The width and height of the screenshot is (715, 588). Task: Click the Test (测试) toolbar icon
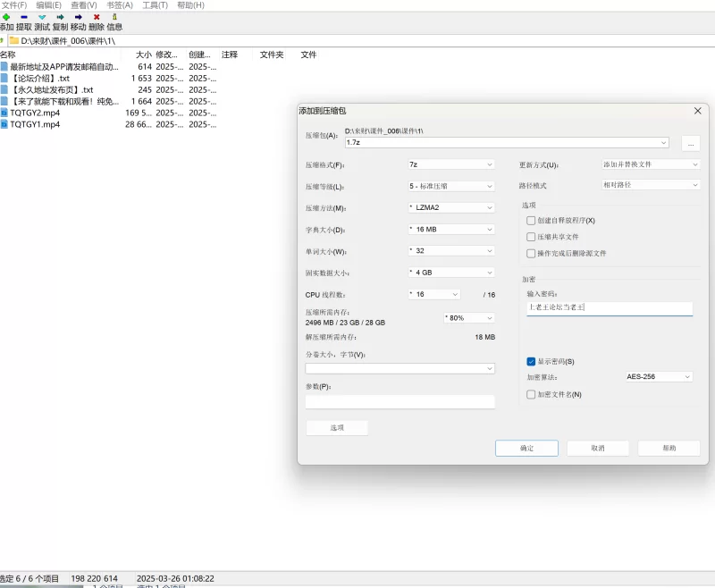pos(42,17)
